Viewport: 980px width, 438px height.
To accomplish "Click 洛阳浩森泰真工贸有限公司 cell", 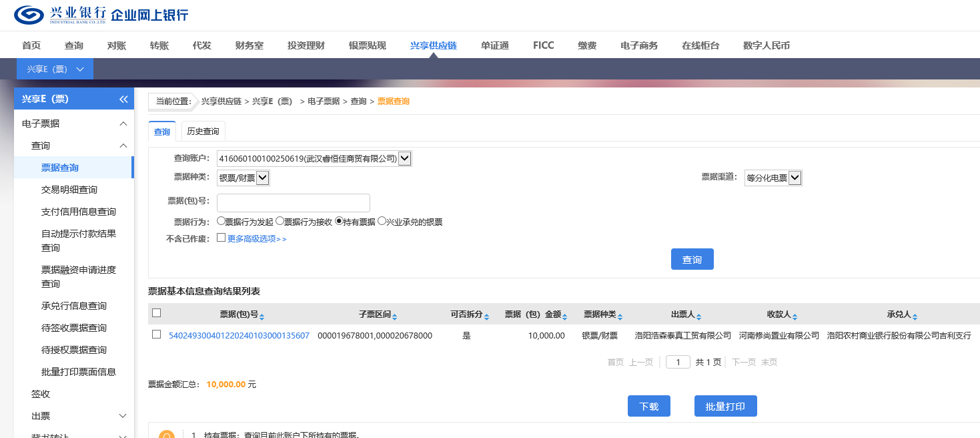I will point(682,335).
